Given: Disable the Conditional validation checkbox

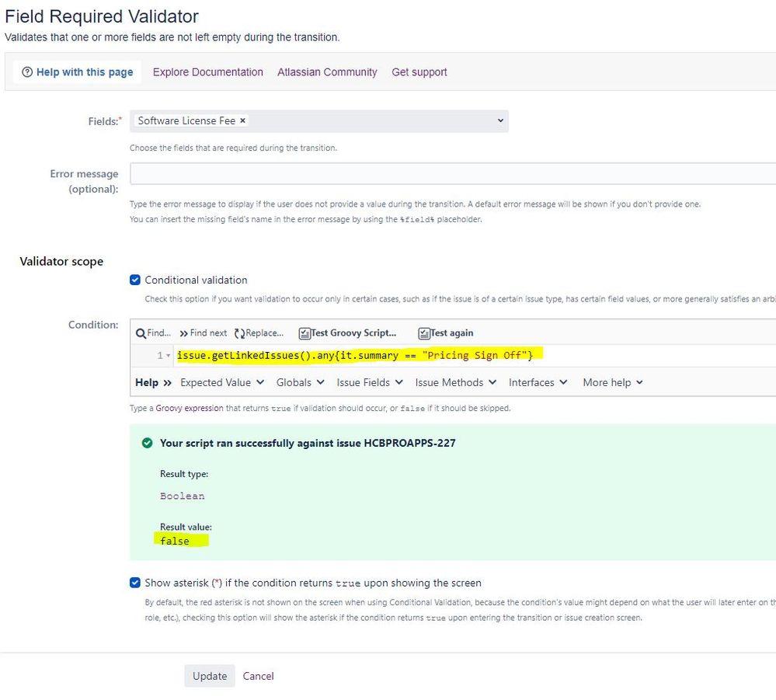Looking at the screenshot, I should coord(135,280).
